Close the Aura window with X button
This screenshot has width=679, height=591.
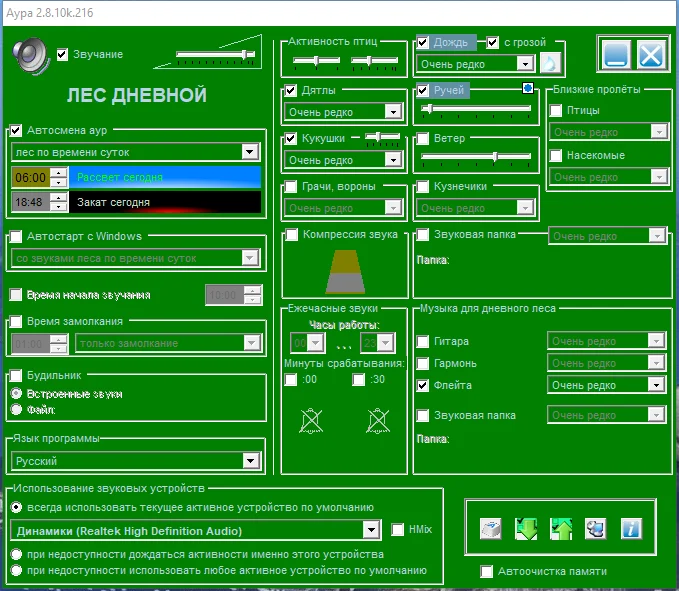(650, 55)
